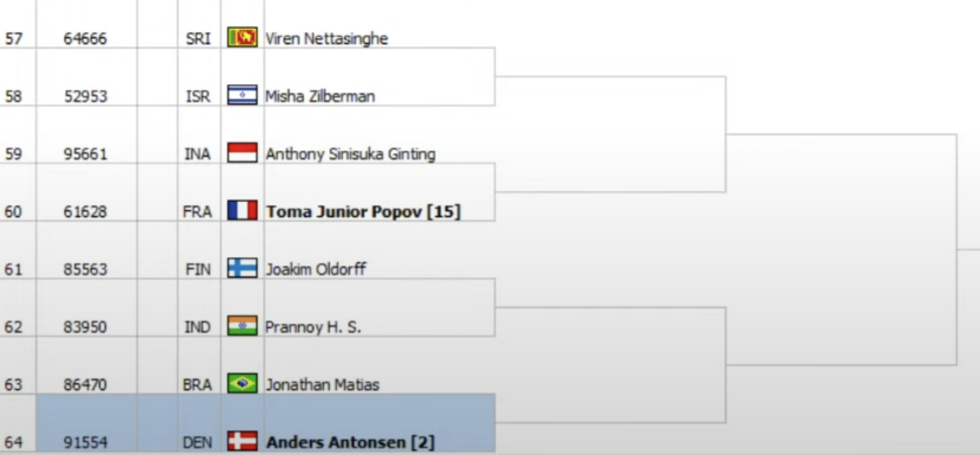Viewport: 980px width, 455px height.
Task: Click highlighted Anders Antonsen [2] row
Action: point(266,423)
